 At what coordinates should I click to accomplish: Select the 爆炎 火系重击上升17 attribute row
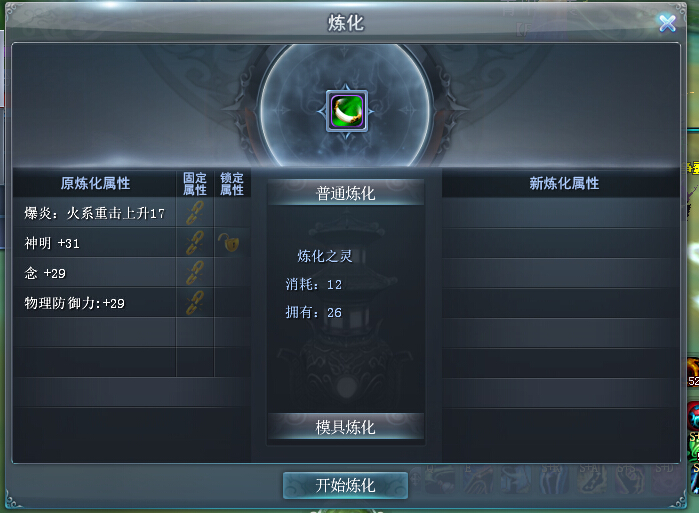(x=95, y=213)
